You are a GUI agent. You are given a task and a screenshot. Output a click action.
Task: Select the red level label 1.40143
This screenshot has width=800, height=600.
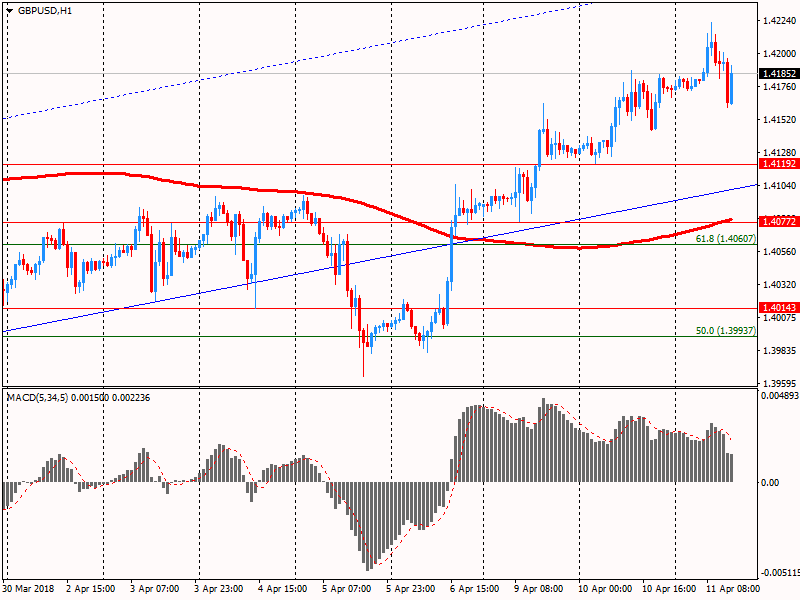pyautogui.click(x=779, y=308)
